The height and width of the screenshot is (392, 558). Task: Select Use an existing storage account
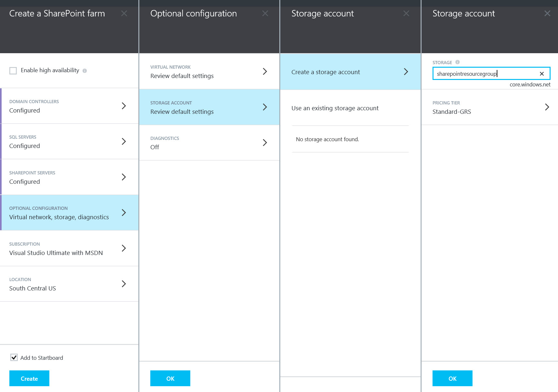335,108
